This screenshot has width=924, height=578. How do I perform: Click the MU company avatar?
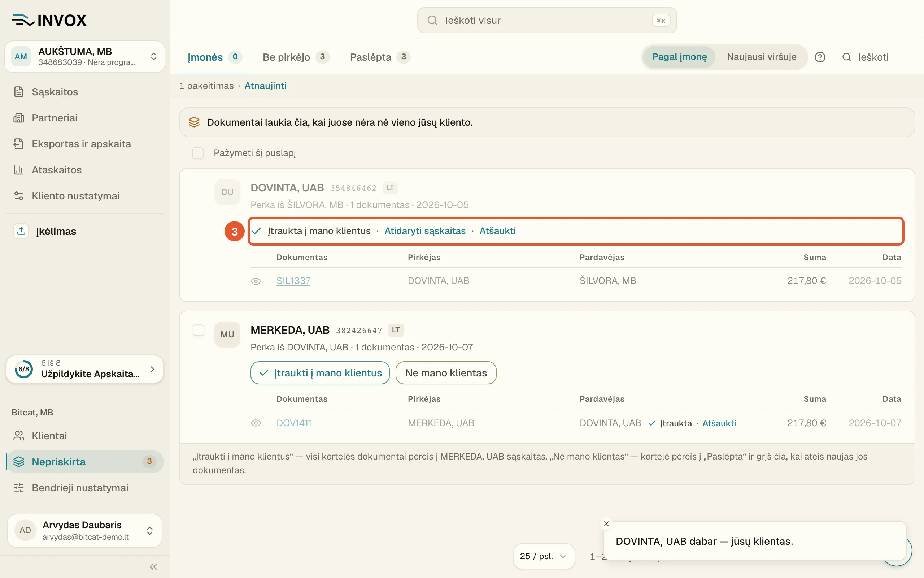pos(227,334)
